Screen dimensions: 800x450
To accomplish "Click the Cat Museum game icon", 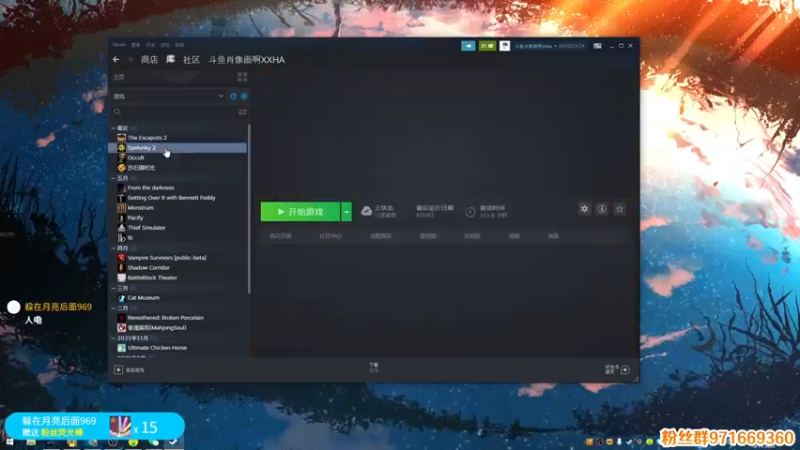I will 121,297.
